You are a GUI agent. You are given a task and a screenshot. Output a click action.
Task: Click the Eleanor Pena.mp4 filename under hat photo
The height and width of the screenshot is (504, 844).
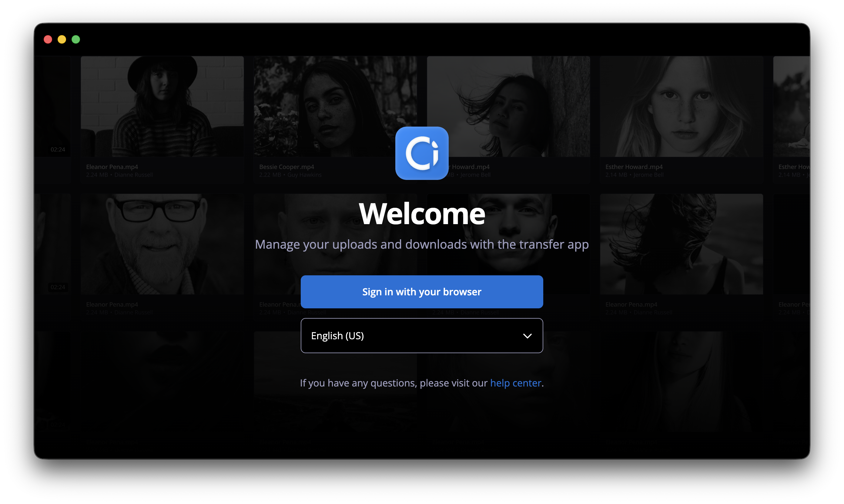coord(112,167)
